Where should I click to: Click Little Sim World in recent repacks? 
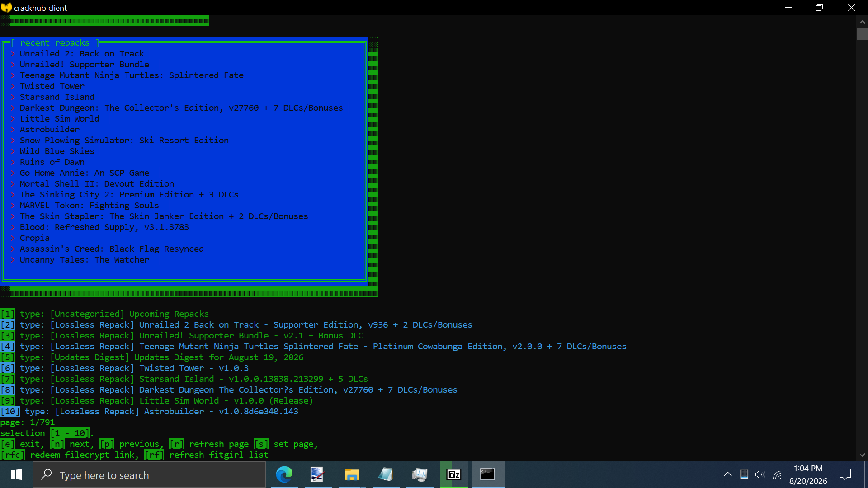[59, 119]
